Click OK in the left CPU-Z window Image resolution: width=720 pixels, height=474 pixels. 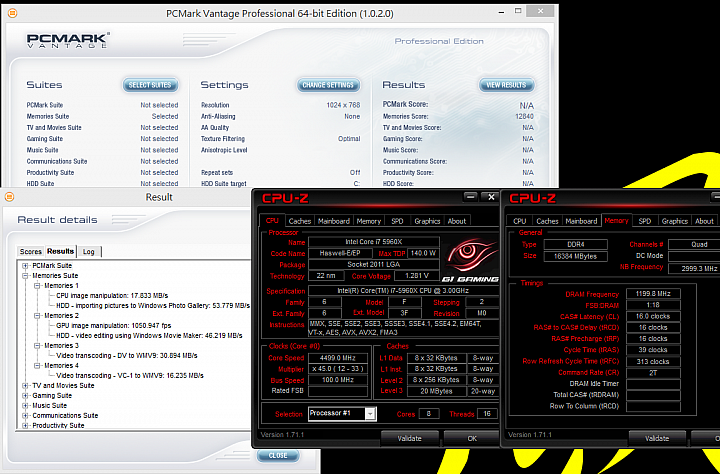(472, 438)
